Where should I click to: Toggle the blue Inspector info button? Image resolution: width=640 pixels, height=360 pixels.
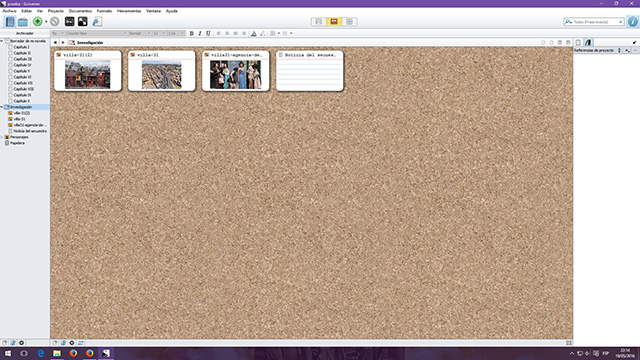click(633, 22)
